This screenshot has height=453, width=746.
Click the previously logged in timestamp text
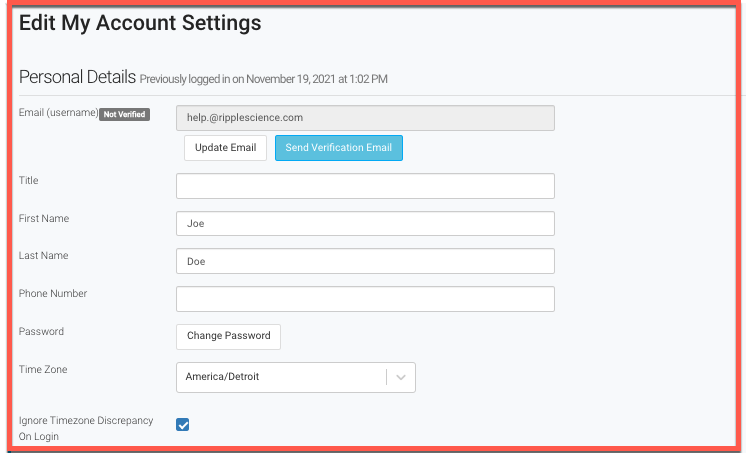(x=264, y=79)
